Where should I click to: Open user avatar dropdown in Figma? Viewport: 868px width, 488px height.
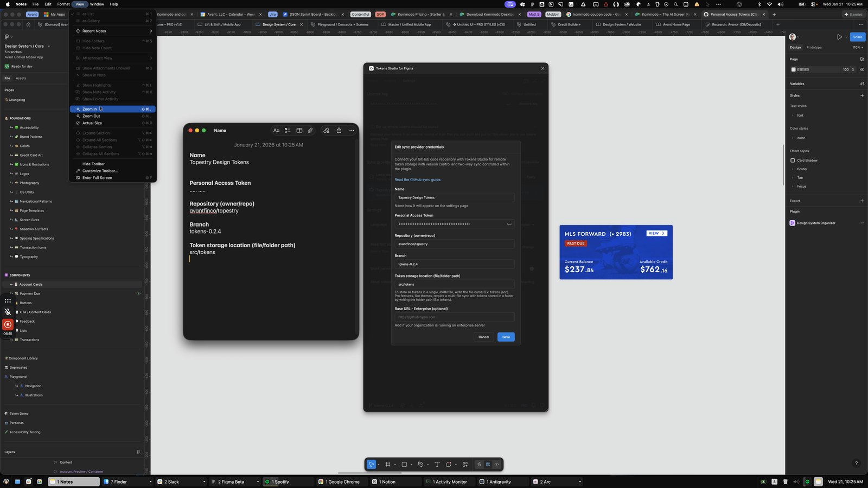794,37
